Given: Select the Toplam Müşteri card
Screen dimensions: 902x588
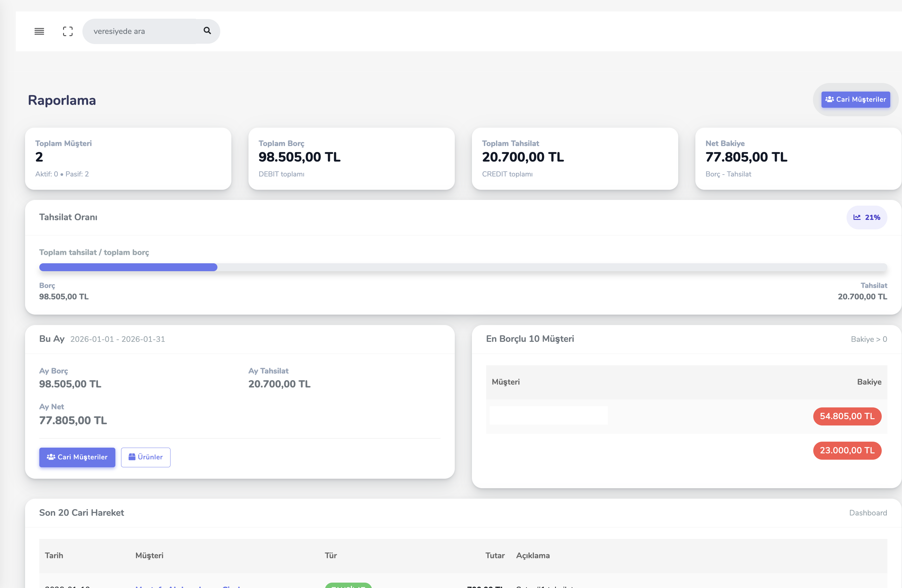Looking at the screenshot, I should [x=128, y=159].
